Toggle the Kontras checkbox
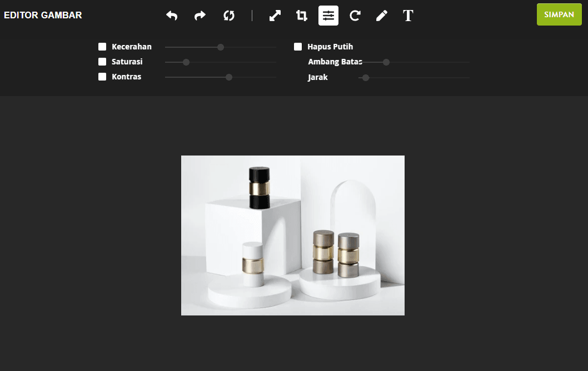Screen dimensions: 588x371 102,77
